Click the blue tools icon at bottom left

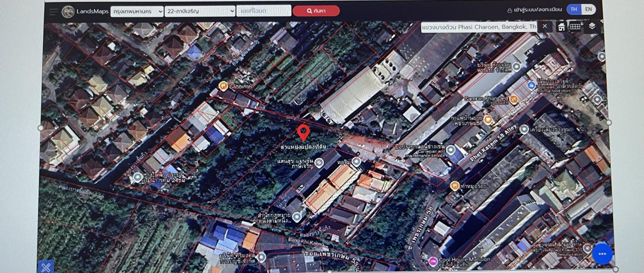point(46,267)
